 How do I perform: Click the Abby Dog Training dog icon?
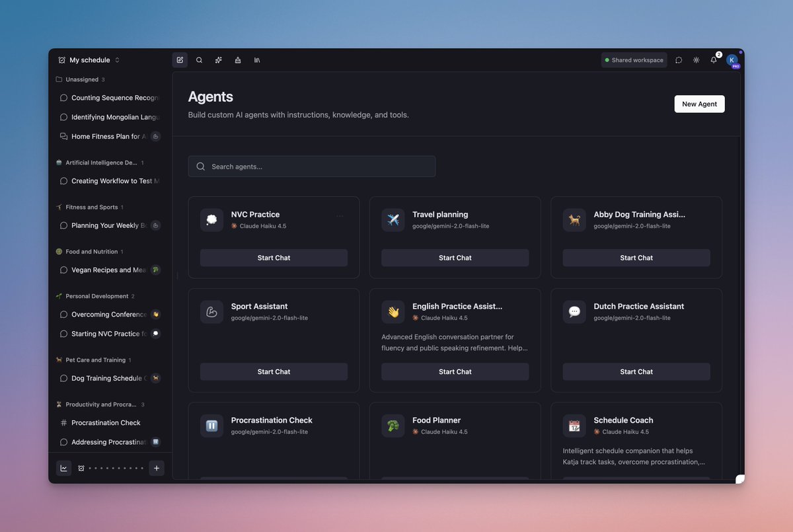[x=574, y=220]
